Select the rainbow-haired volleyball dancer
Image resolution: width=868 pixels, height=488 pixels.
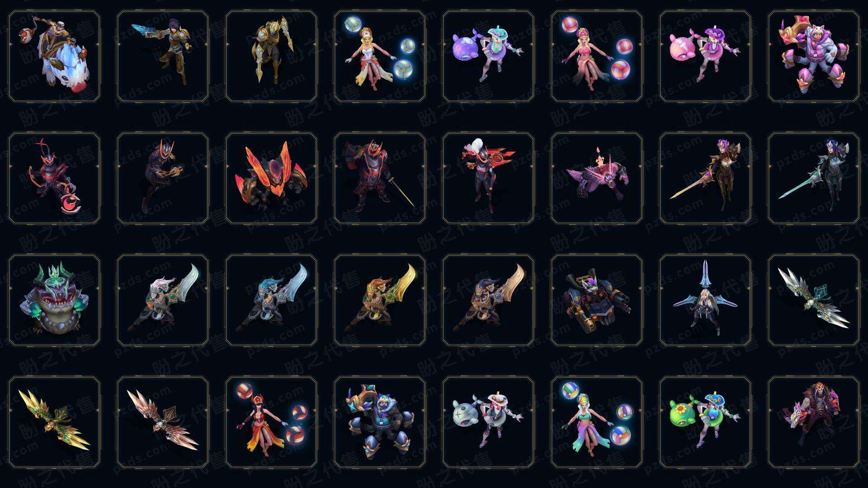point(597,422)
